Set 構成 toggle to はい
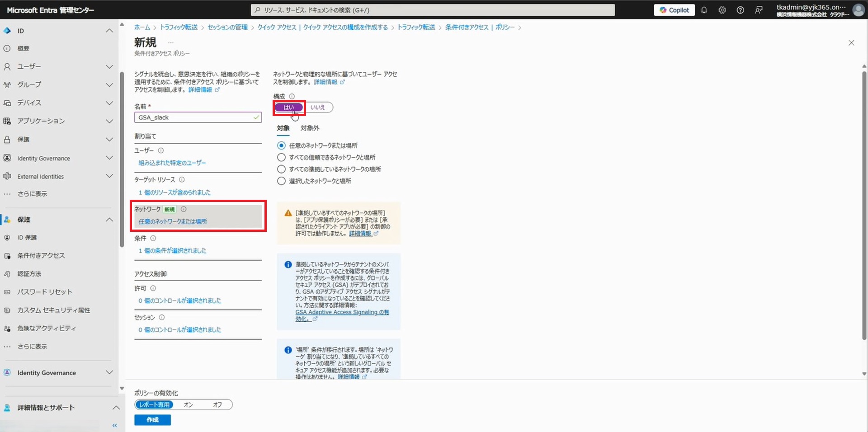This screenshot has width=868, height=432. pyautogui.click(x=289, y=108)
